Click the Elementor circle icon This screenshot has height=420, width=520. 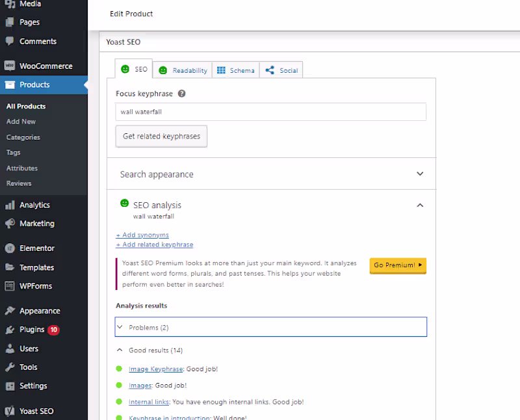coord(10,248)
